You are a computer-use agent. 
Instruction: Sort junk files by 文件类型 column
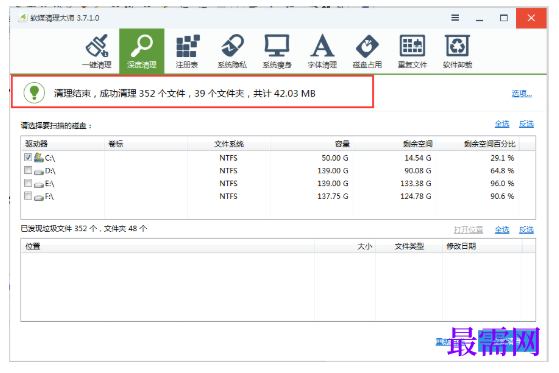point(409,246)
